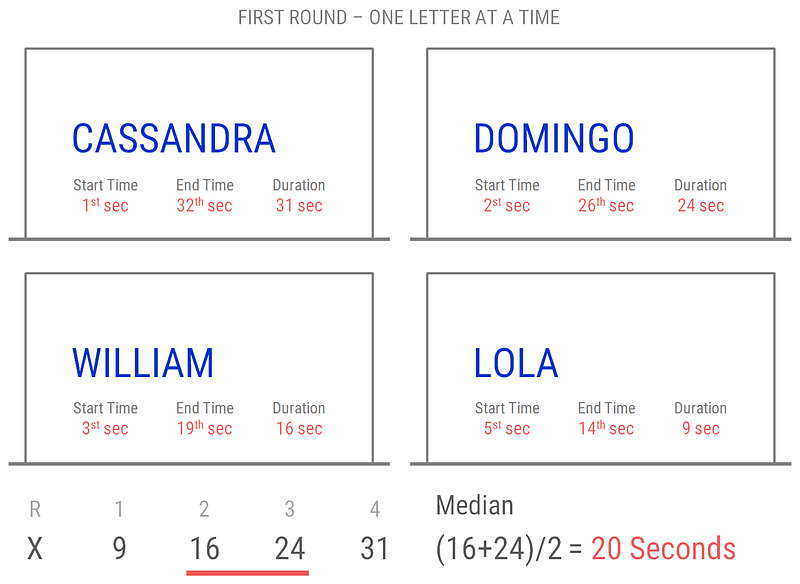This screenshot has width=800, height=584.
Task: Click the title First Round heading
Action: point(399,18)
